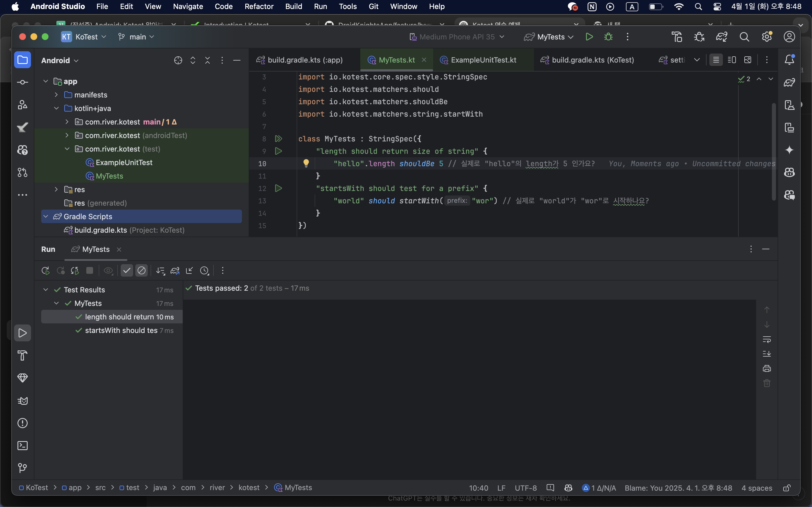
Task: Click the gutter run icon next to class MyTests
Action: pos(278,139)
